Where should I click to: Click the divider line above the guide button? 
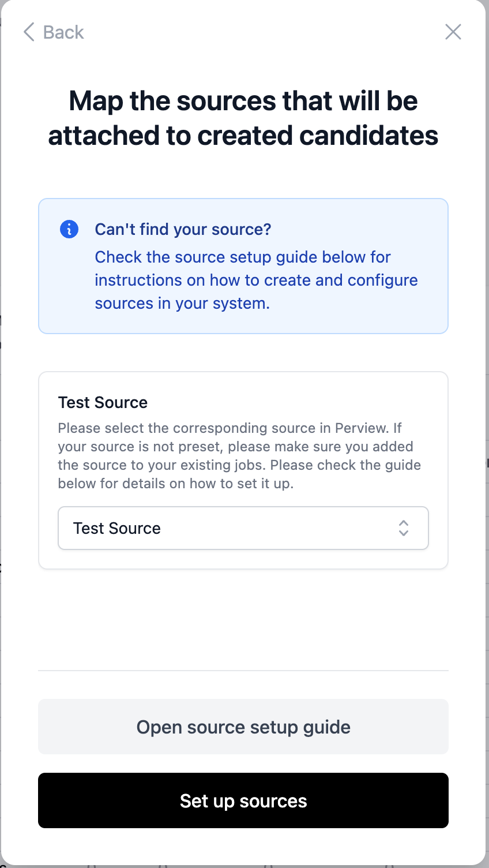(x=243, y=671)
